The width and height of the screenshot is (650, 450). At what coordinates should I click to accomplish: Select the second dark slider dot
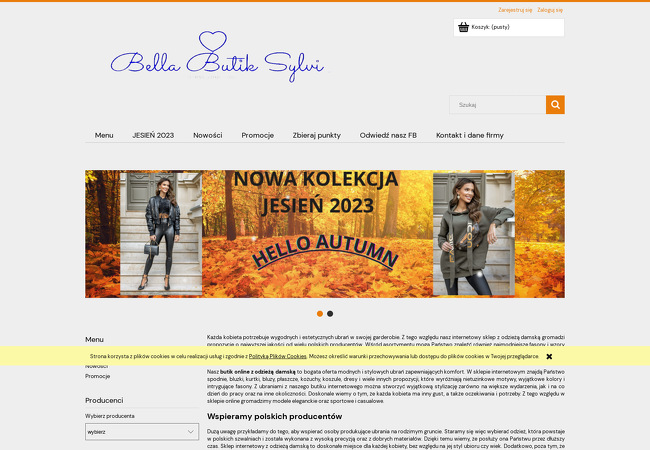[x=330, y=314]
